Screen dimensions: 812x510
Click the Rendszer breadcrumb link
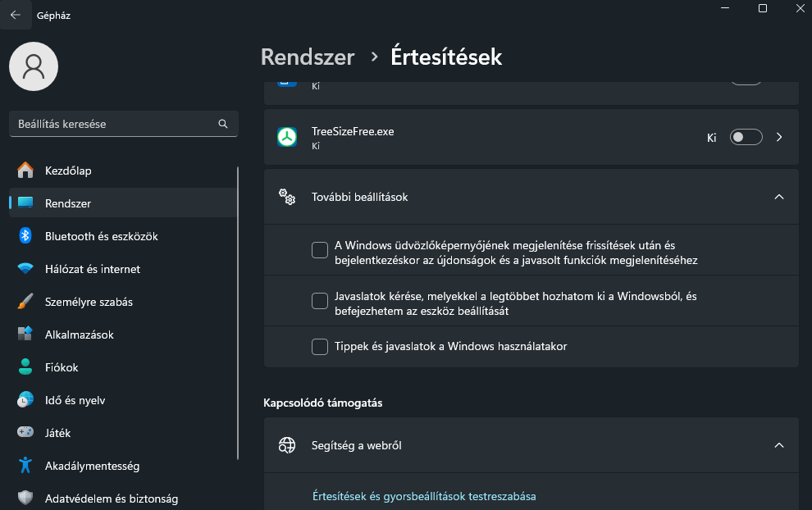click(x=308, y=57)
